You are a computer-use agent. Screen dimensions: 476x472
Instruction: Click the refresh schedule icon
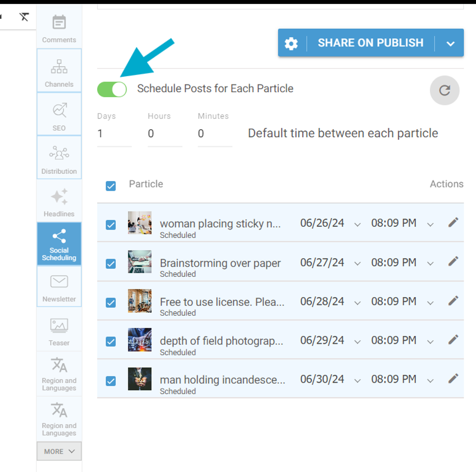click(x=444, y=90)
